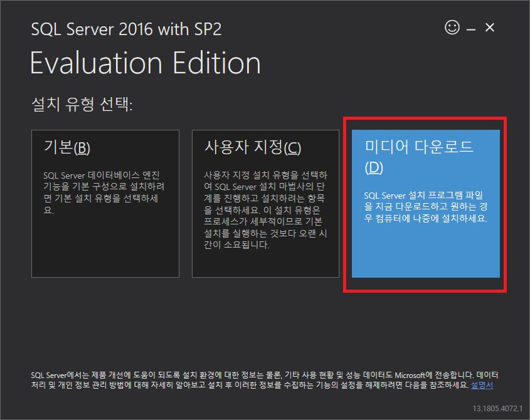Click the SQL Server 2016 with SP2 title
Image resolution: width=530 pixels, height=420 pixels.
coord(126,29)
